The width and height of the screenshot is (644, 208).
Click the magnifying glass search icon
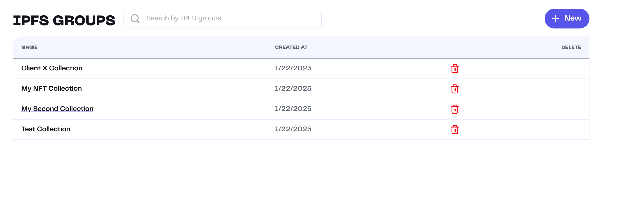click(x=135, y=18)
